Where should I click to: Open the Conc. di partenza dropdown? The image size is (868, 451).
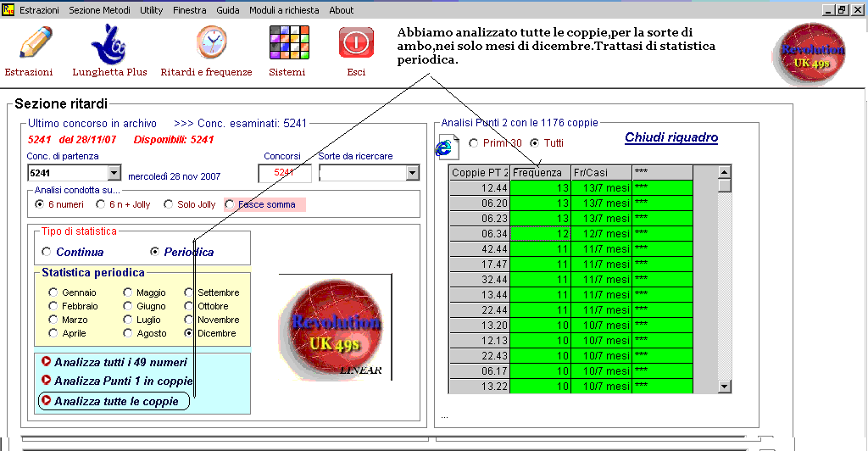click(114, 173)
